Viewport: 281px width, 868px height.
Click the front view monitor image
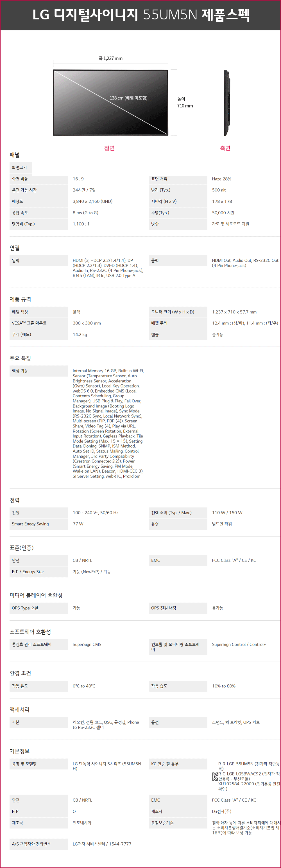pos(110,103)
